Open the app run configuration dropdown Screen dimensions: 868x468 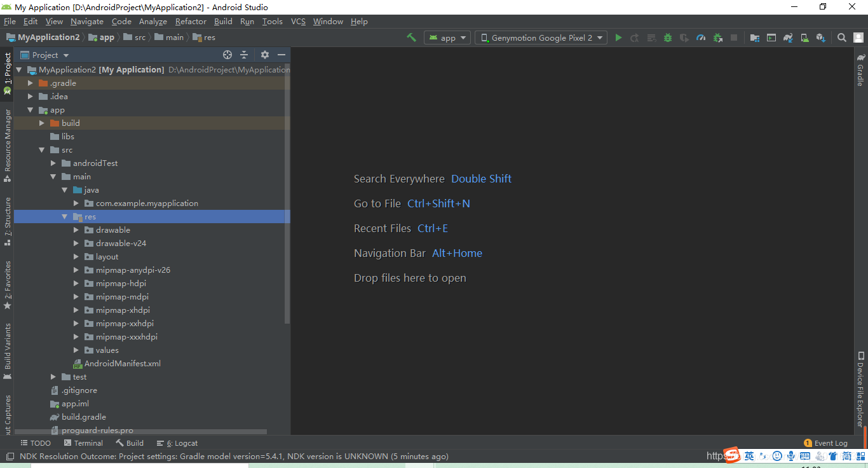tap(447, 38)
